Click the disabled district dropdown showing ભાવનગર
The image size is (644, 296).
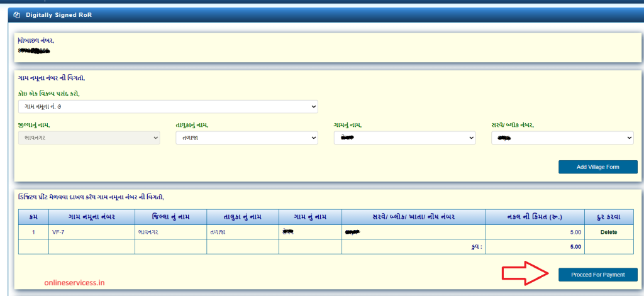(89, 138)
